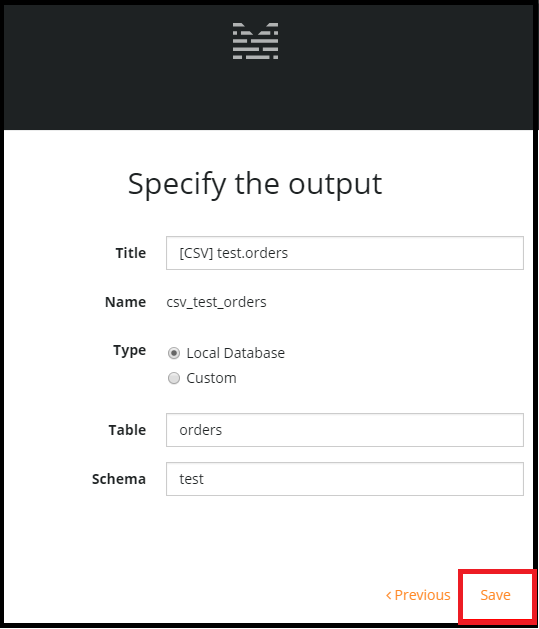The height and width of the screenshot is (629, 539).
Task: Focus the Table input field
Action: [x=345, y=430]
